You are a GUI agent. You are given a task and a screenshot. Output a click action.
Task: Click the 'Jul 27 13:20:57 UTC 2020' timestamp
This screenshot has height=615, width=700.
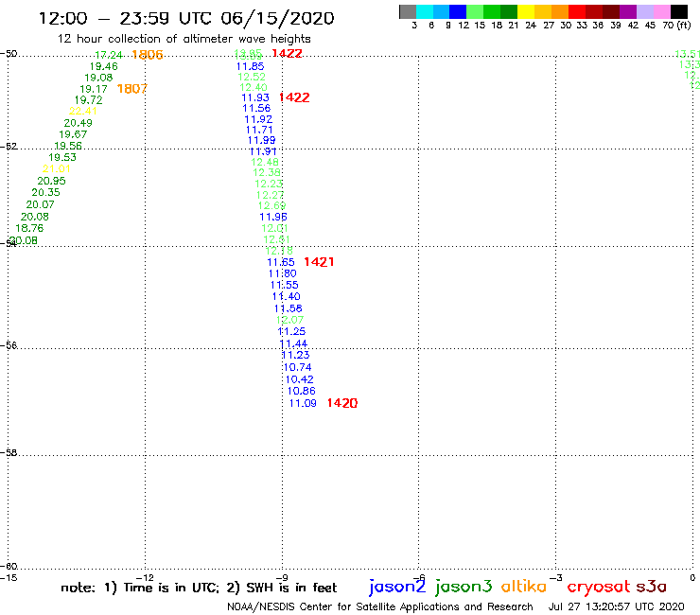pos(616,606)
